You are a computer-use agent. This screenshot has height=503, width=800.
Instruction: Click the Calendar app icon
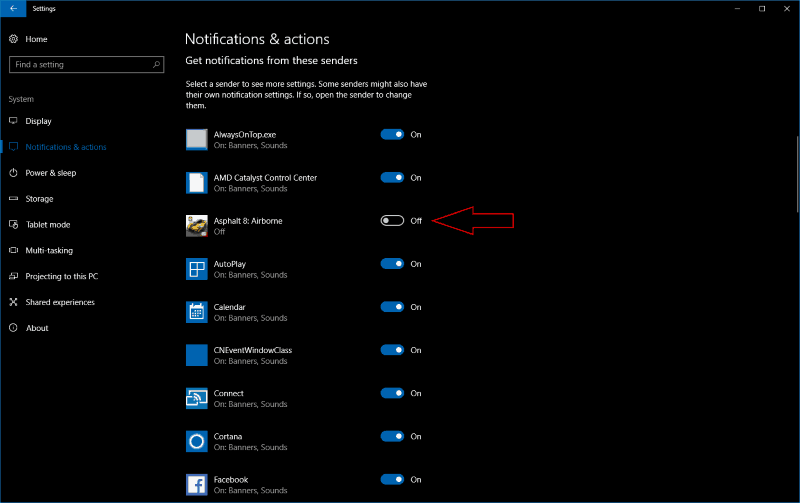coord(196,312)
